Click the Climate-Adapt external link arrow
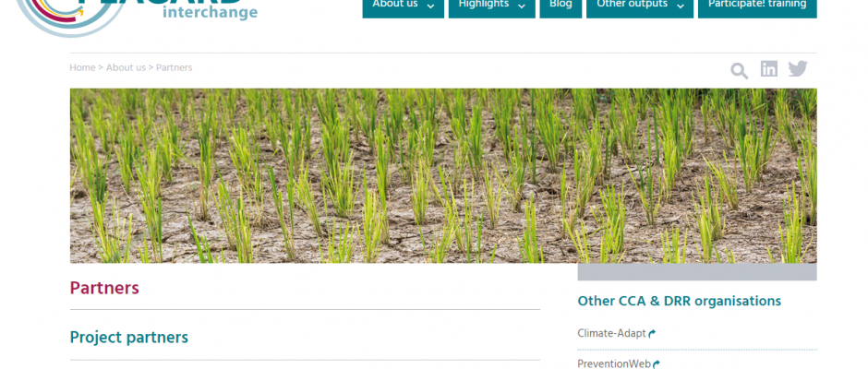 (x=652, y=334)
